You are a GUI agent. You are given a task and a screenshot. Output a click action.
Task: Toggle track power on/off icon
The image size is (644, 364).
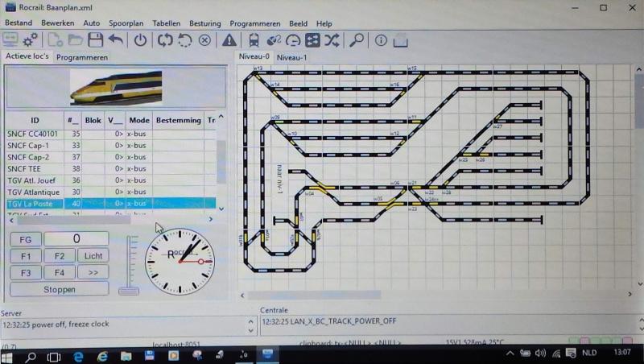tap(140, 40)
